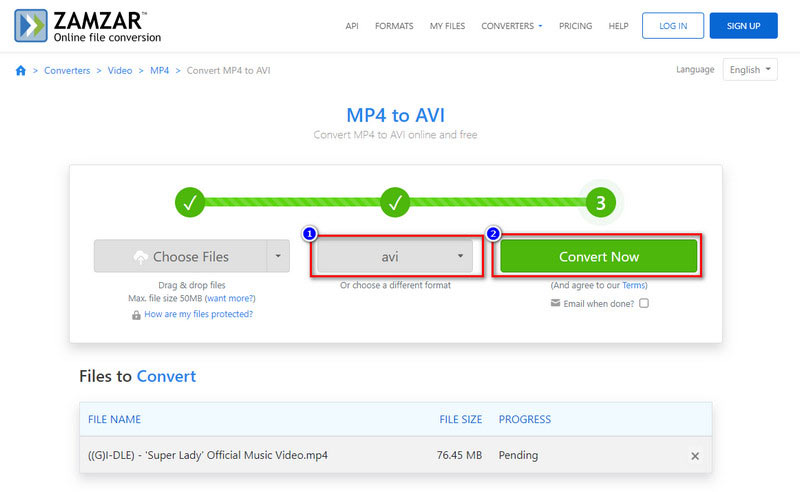Open the Converters menu in navigation
This screenshot has height=492, width=800.
click(511, 26)
